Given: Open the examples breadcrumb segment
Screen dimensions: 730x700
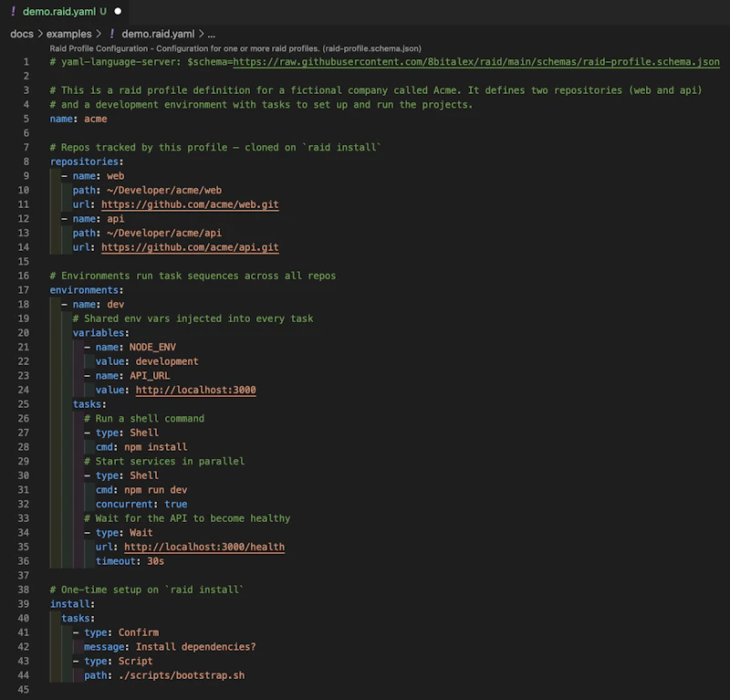Looking at the screenshot, I should click(69, 34).
